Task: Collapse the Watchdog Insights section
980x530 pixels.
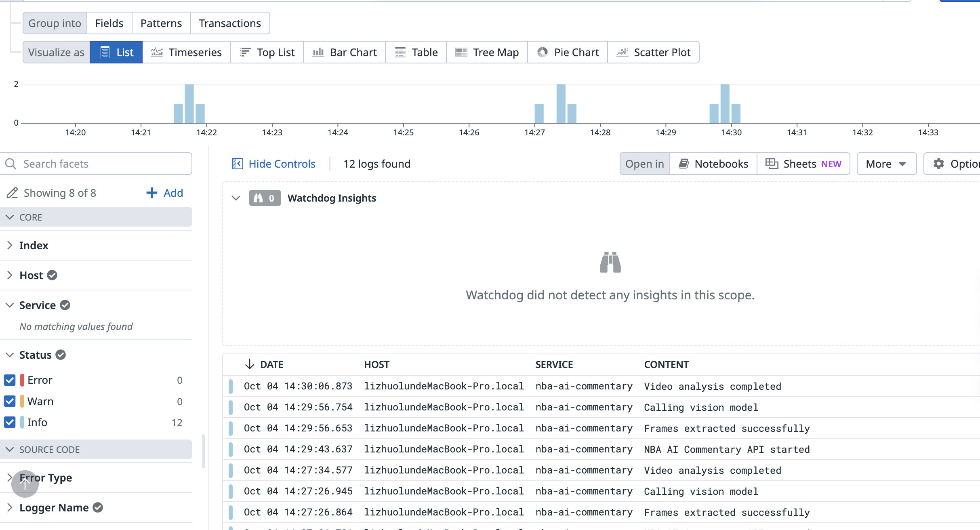Action: [x=236, y=198]
